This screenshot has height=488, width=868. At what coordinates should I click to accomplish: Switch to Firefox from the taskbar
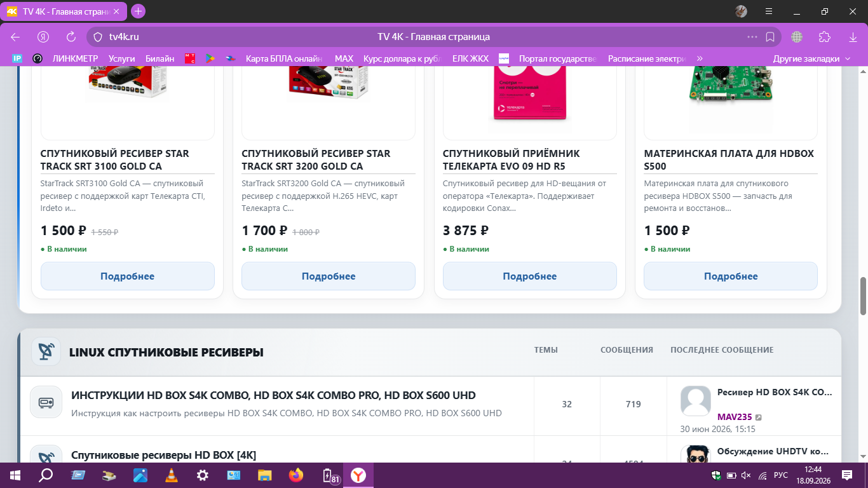click(296, 475)
